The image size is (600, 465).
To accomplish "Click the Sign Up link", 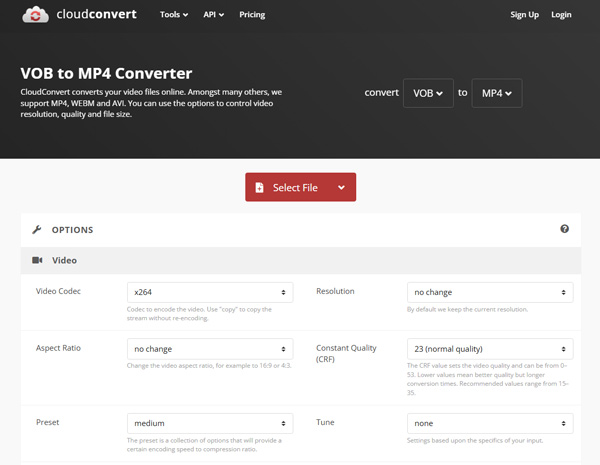I will pyautogui.click(x=524, y=15).
